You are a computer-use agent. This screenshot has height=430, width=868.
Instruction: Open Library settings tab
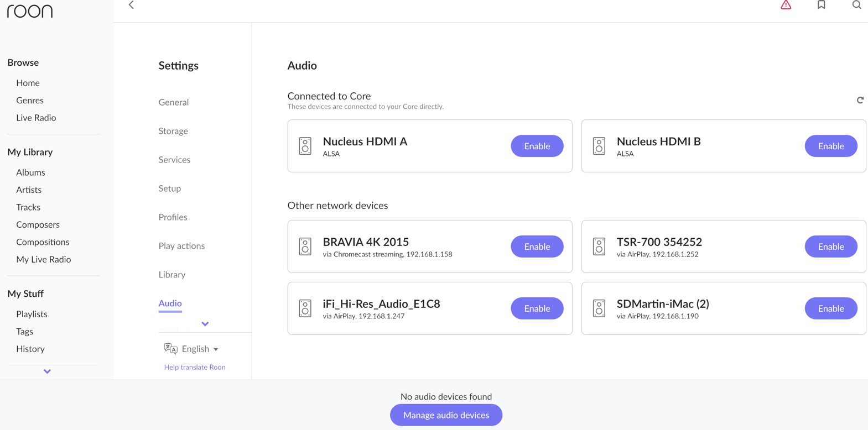click(172, 275)
